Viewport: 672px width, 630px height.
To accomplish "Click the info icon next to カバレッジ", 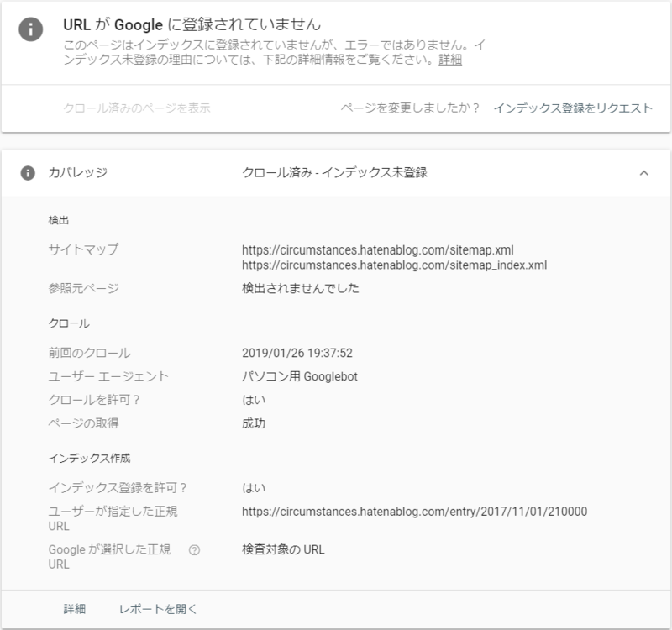I will coord(28,173).
